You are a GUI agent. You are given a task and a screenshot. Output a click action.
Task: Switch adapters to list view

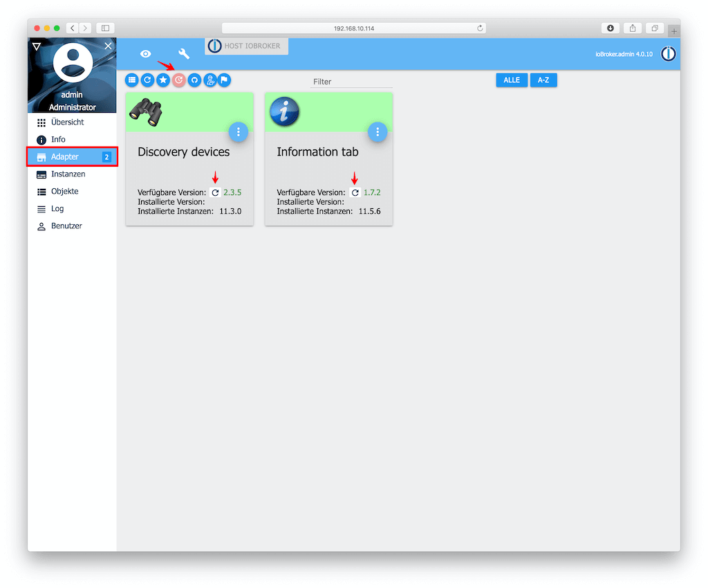pyautogui.click(x=132, y=80)
